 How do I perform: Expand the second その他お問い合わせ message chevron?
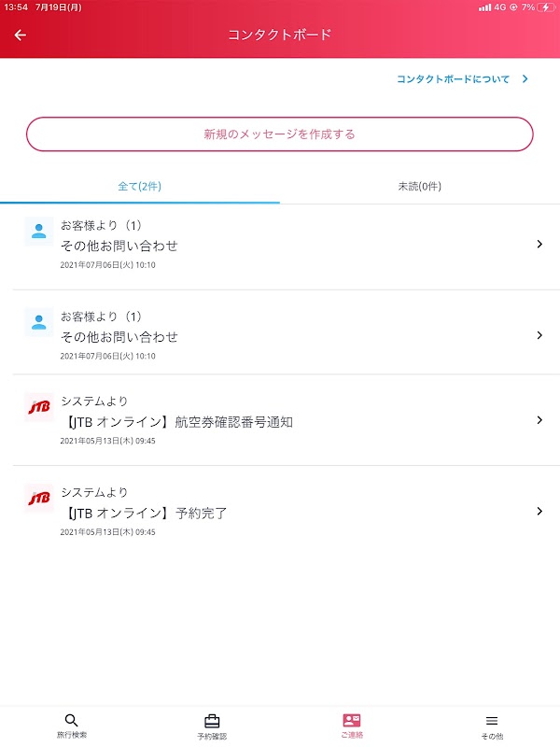tap(539, 335)
